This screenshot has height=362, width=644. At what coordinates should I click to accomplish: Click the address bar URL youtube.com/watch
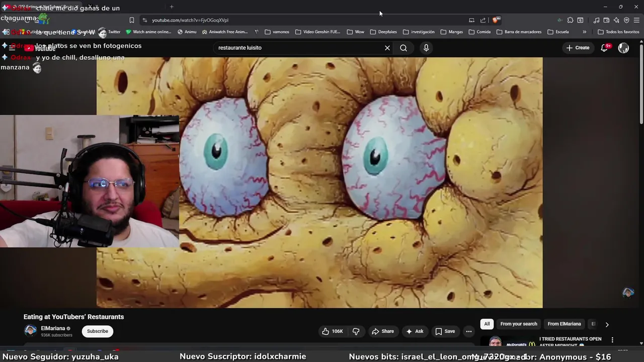coord(190,20)
